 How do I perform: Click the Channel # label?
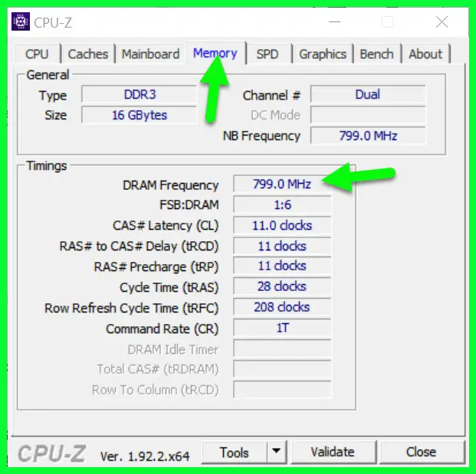coord(271,96)
